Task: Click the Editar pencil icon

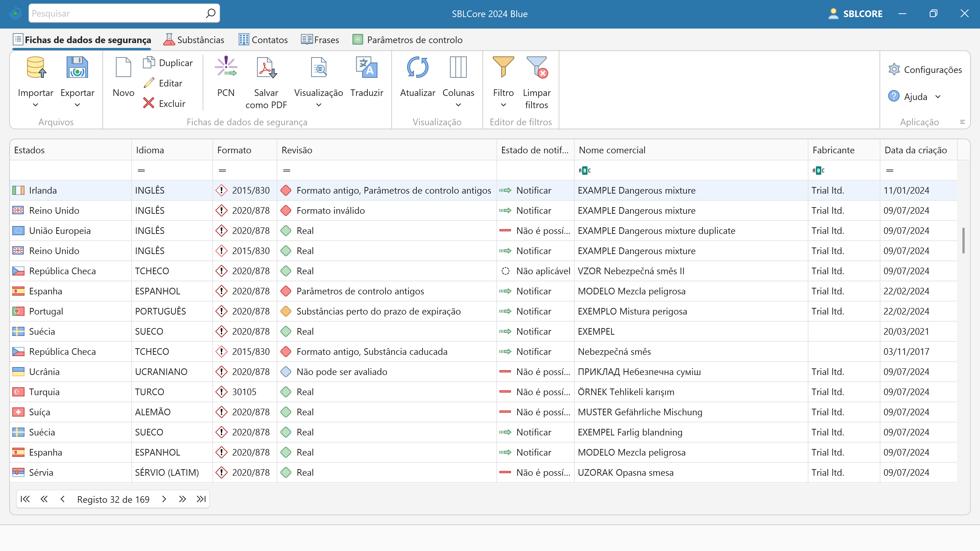Action: (x=149, y=83)
